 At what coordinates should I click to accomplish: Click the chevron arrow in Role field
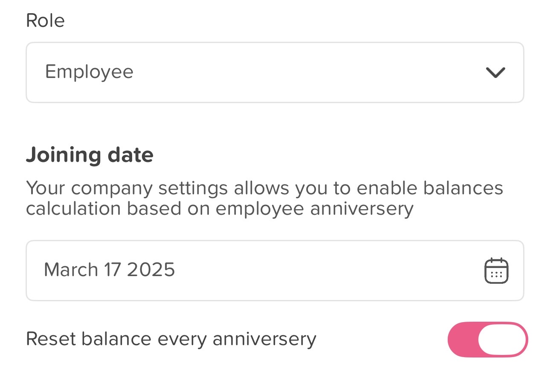tap(495, 72)
